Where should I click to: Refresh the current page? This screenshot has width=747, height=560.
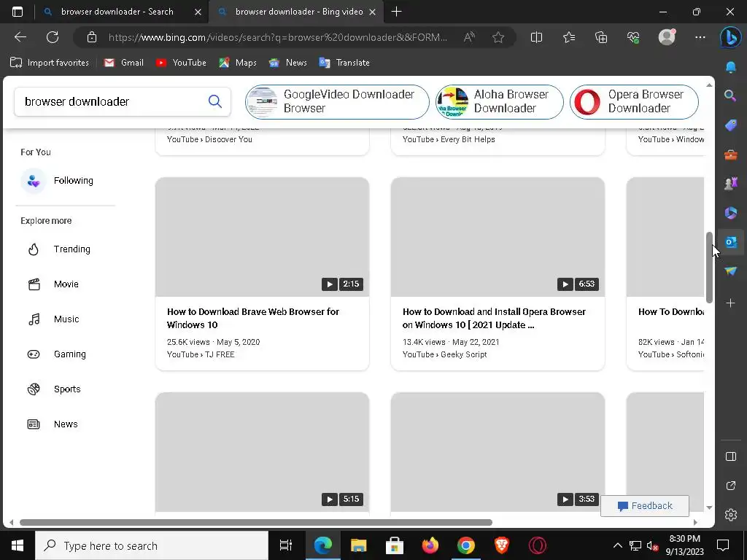53,37
